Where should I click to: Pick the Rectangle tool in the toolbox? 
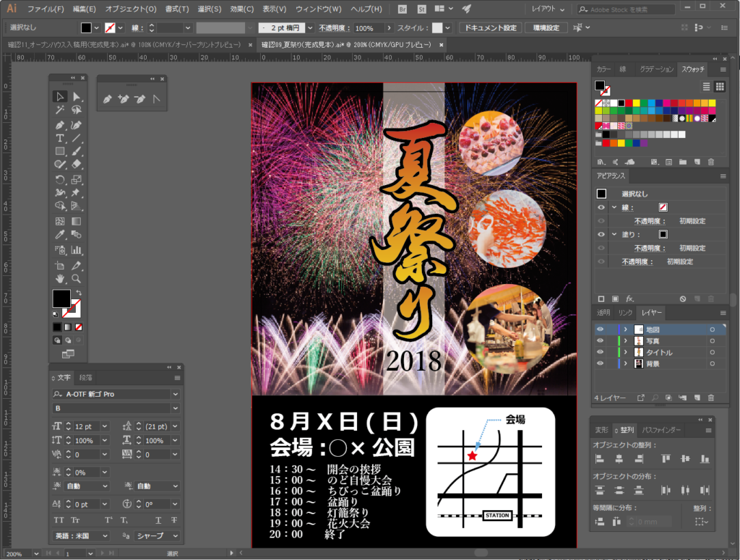(60, 151)
